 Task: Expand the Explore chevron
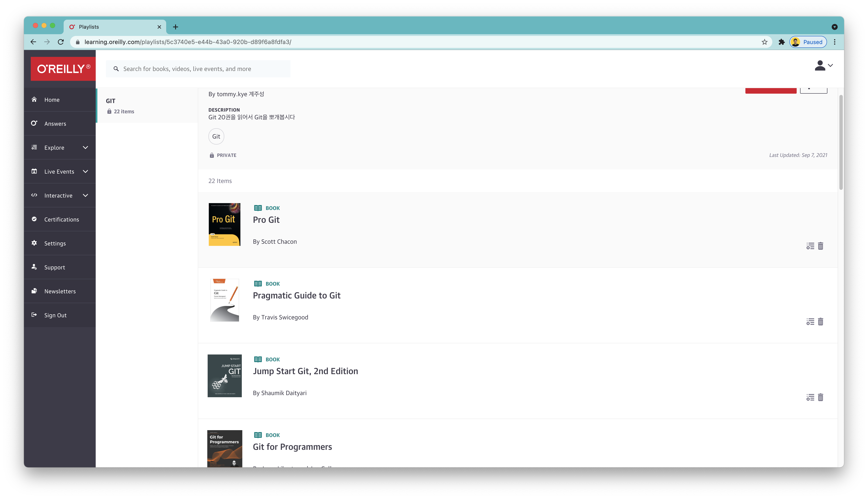[86, 148]
